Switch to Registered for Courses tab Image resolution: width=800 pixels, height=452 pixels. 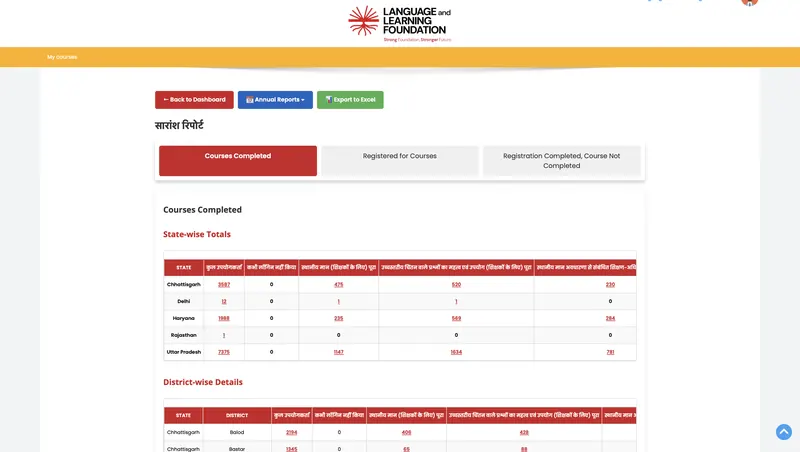(x=399, y=161)
